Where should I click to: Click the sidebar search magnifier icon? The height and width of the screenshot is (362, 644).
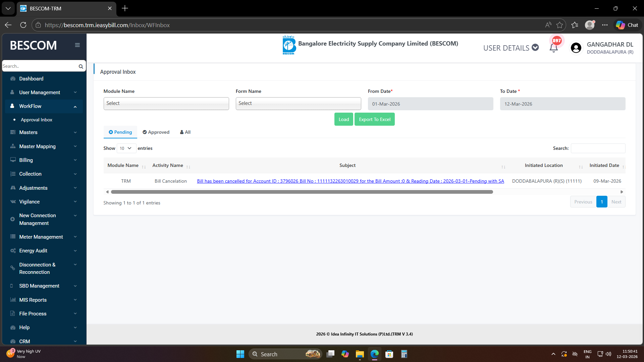coord(81,66)
